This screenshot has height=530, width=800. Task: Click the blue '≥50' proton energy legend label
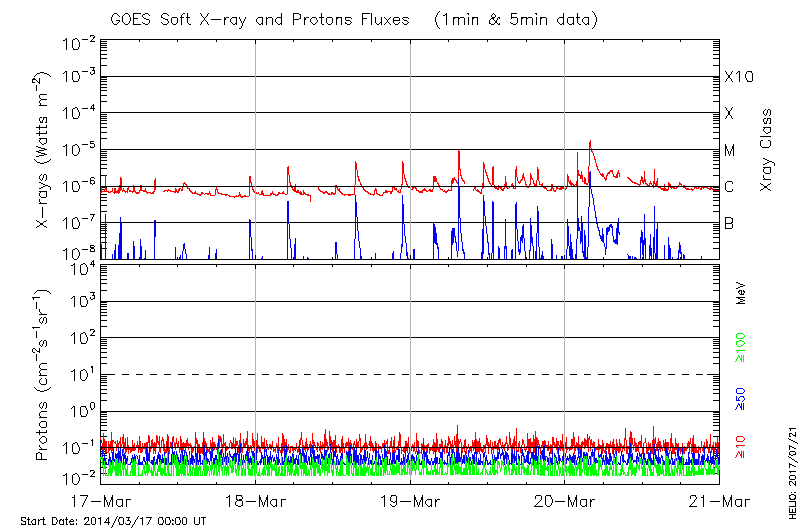tap(741, 397)
